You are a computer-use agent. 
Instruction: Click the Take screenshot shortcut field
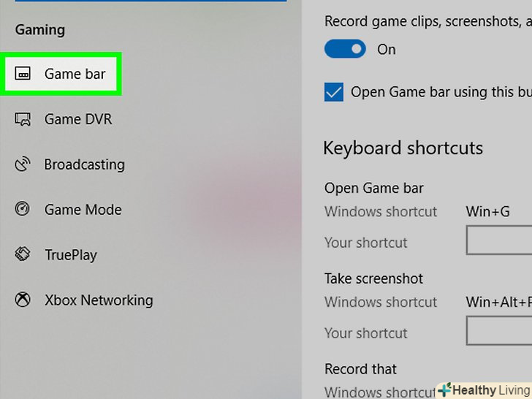499,330
